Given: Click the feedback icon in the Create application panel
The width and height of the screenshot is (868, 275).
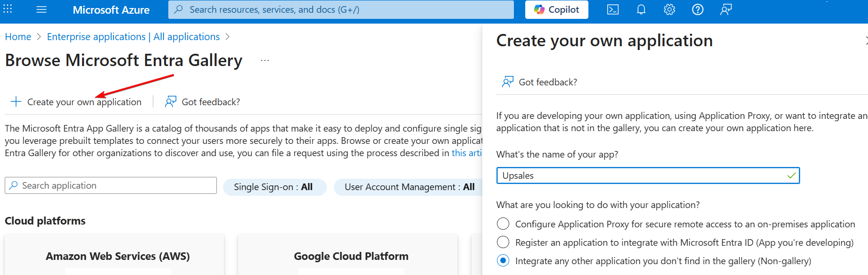Looking at the screenshot, I should click(x=508, y=82).
